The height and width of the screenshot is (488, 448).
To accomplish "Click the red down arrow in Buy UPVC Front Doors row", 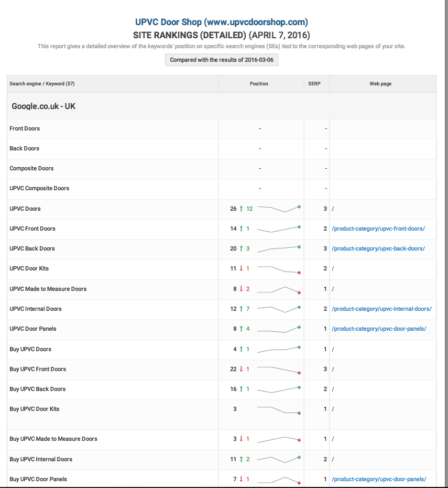I will (x=241, y=369).
